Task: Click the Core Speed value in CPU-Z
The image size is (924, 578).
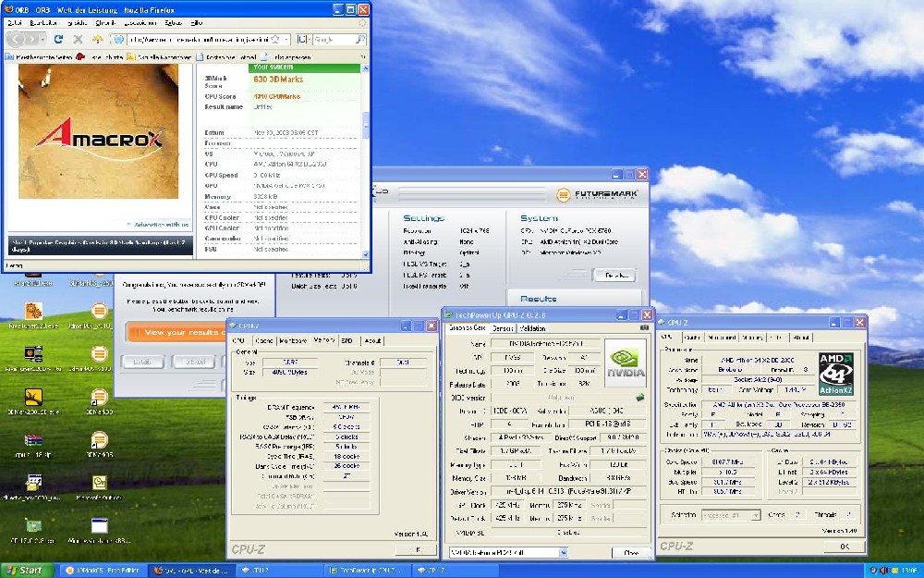Action: coord(726,461)
